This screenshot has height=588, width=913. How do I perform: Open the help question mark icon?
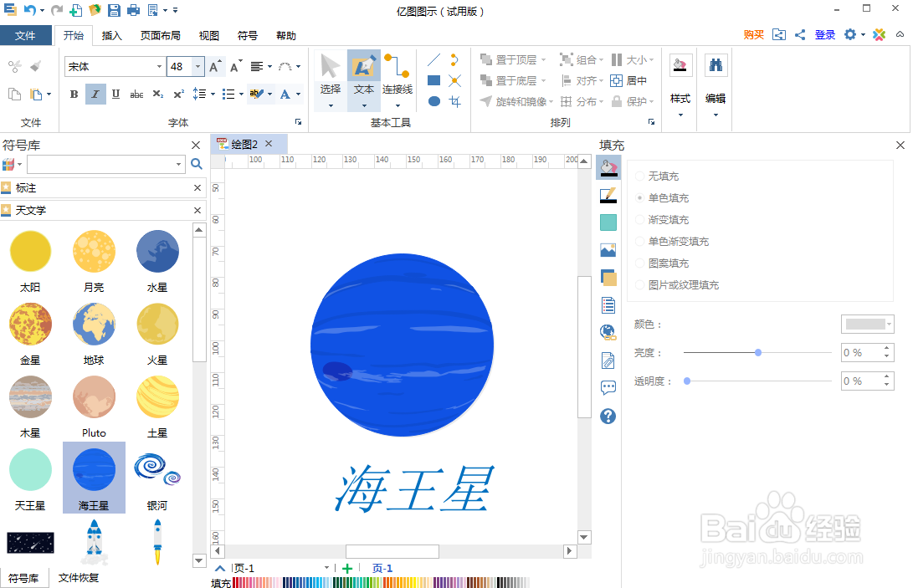pyautogui.click(x=608, y=416)
